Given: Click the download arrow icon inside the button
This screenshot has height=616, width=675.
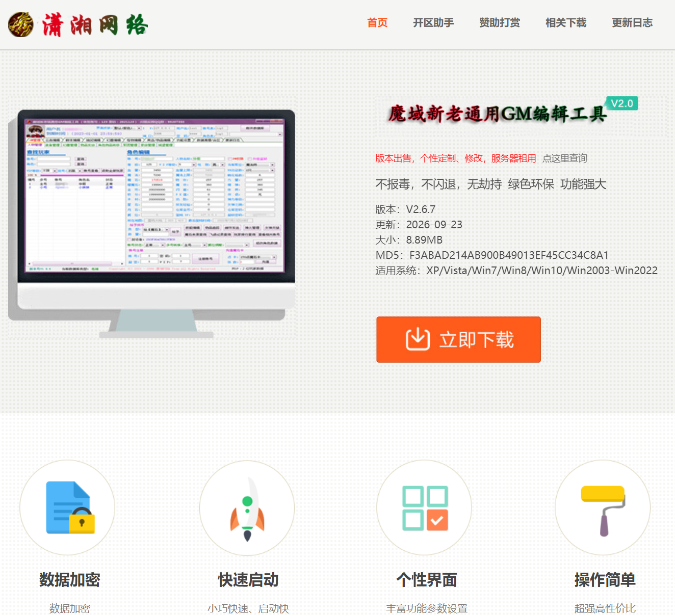Looking at the screenshot, I should (x=418, y=339).
